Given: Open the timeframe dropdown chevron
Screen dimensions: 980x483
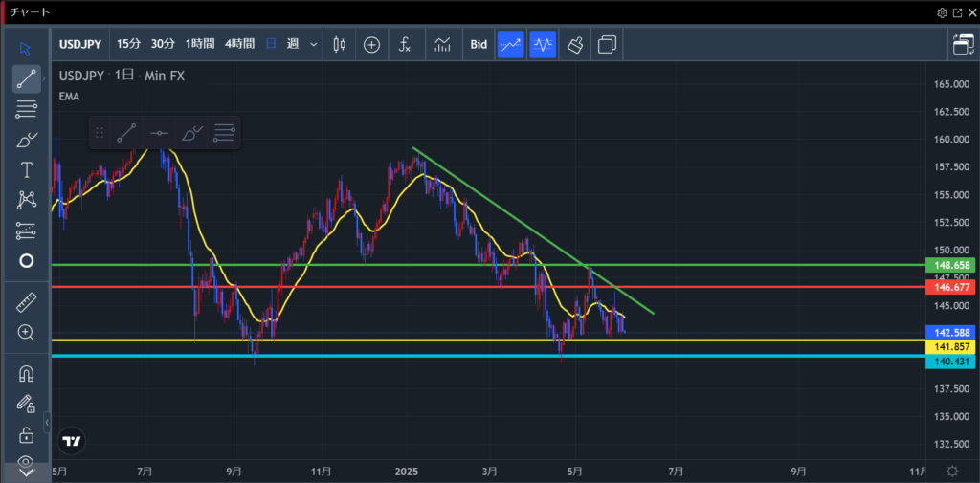Looking at the screenshot, I should click(x=313, y=44).
